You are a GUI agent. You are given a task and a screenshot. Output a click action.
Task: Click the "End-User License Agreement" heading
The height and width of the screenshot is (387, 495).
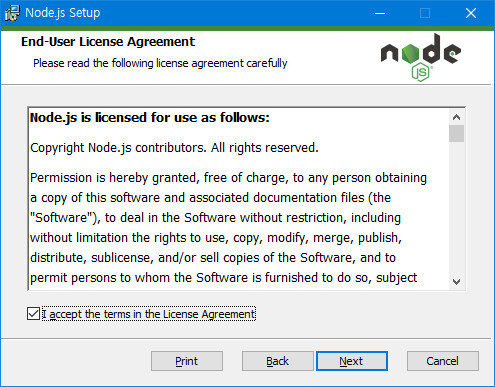tap(108, 42)
